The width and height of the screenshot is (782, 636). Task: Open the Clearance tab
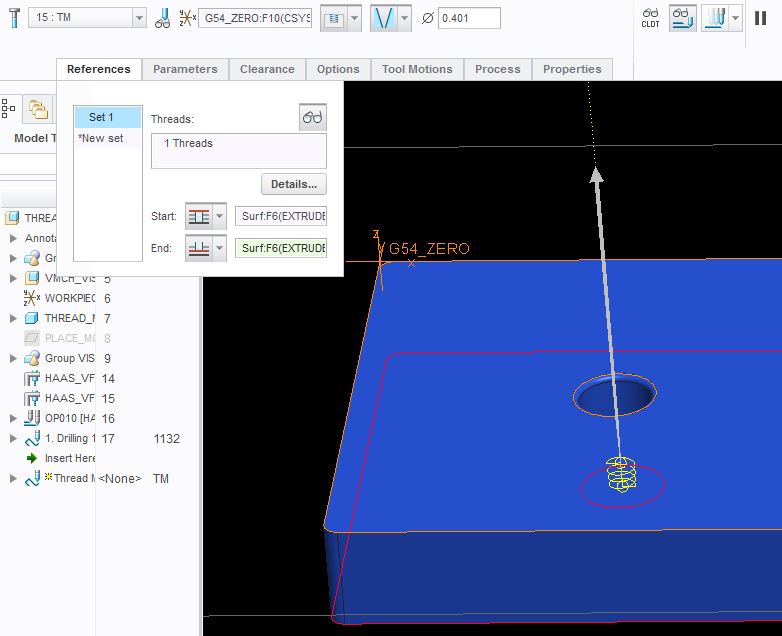click(267, 69)
